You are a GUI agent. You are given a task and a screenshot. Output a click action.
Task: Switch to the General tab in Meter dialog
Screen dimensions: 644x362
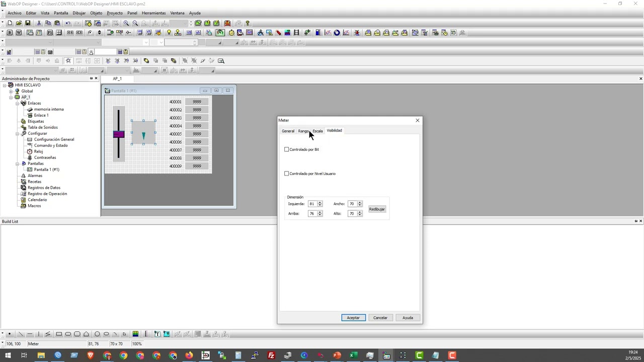click(x=288, y=131)
